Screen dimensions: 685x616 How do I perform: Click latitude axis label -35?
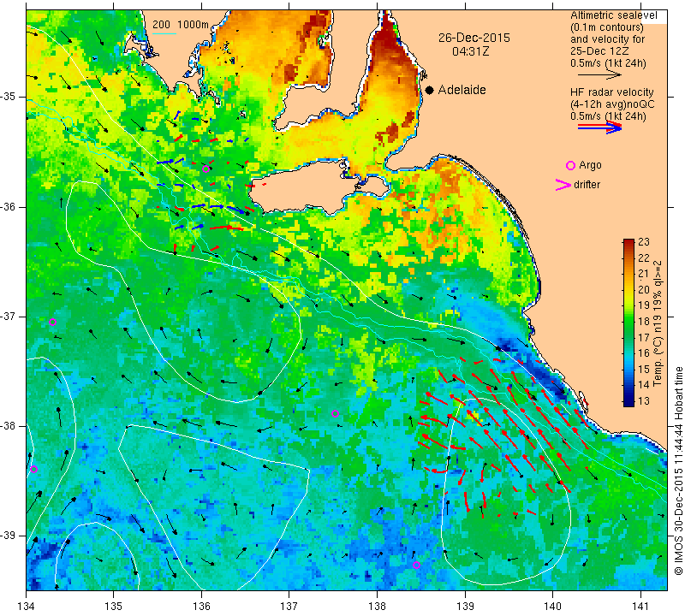pyautogui.click(x=9, y=97)
